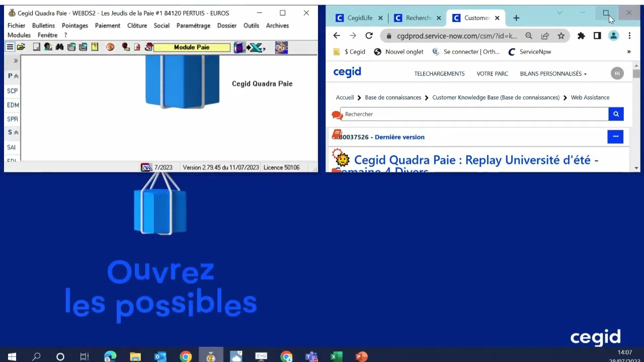The height and width of the screenshot is (362, 644).
Task: Open the Outils menu
Action: 251,26
